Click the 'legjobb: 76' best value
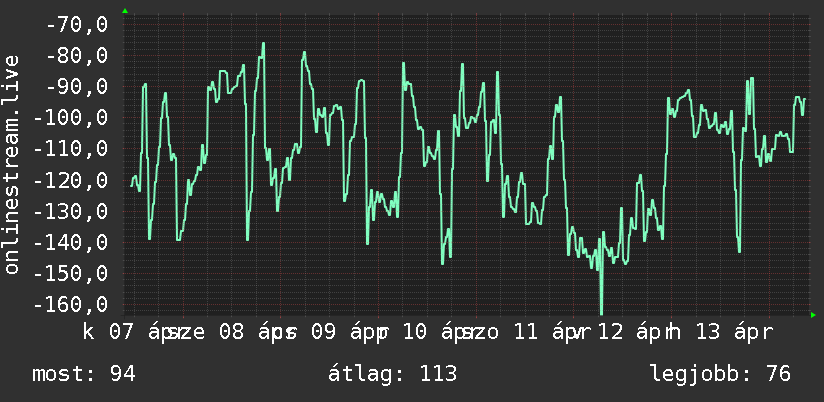 [720, 374]
